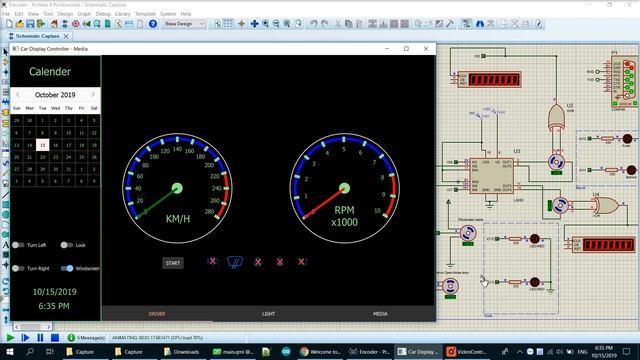Open PCB Layout red circle icon
The height and width of the screenshot is (360, 640).
(x=76, y=24)
